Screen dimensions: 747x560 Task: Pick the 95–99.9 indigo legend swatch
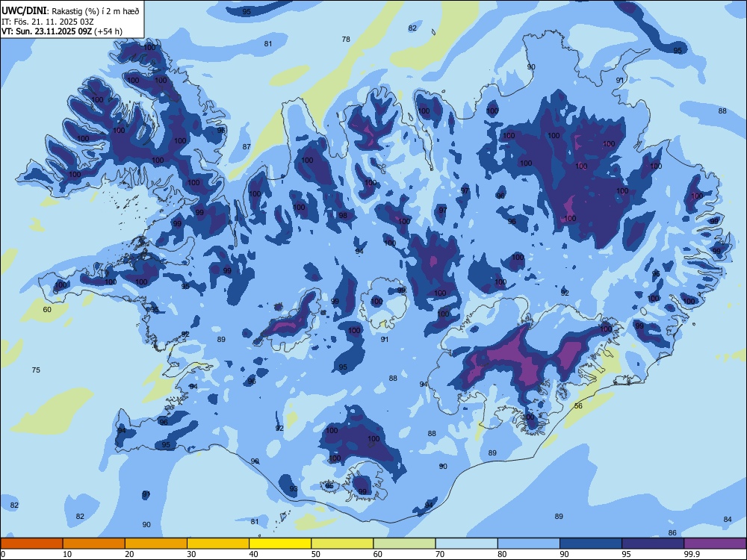pyautogui.click(x=653, y=544)
